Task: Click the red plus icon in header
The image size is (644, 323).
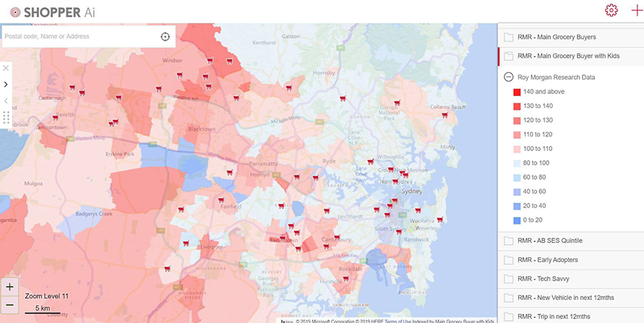Action: 636,11
